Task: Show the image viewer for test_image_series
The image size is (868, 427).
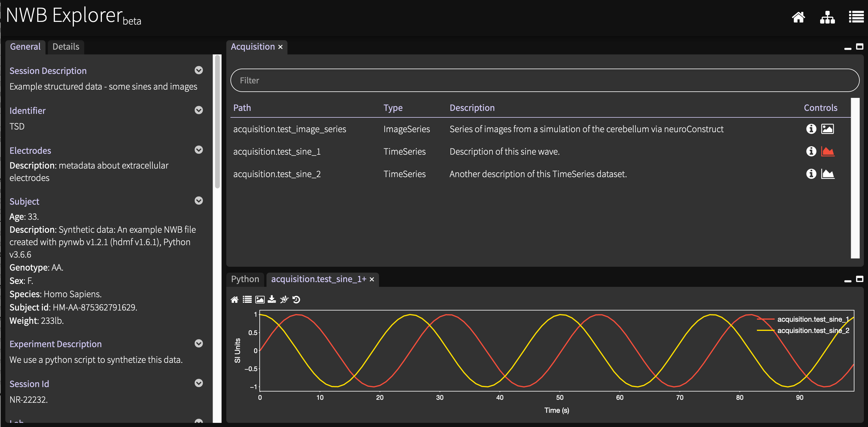Action: (x=827, y=129)
